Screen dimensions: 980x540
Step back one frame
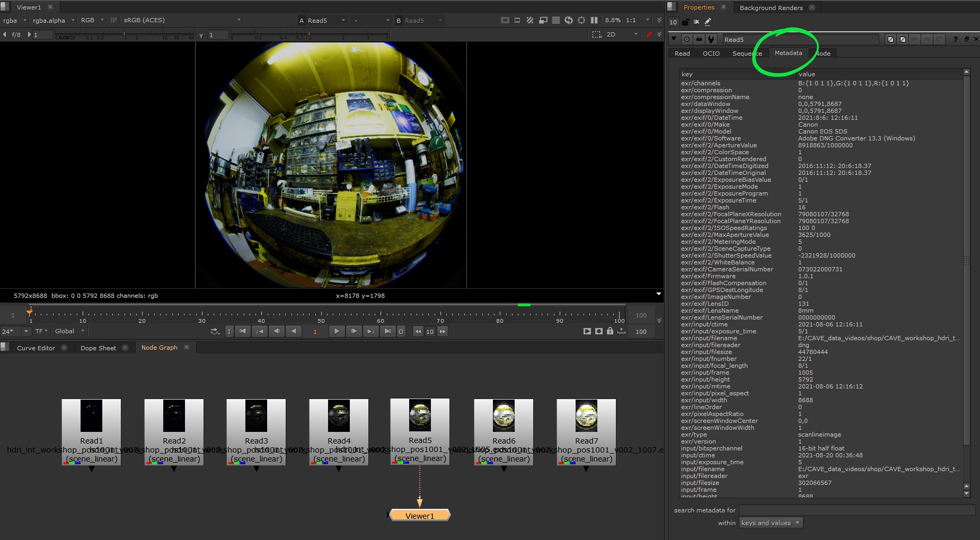tap(277, 331)
